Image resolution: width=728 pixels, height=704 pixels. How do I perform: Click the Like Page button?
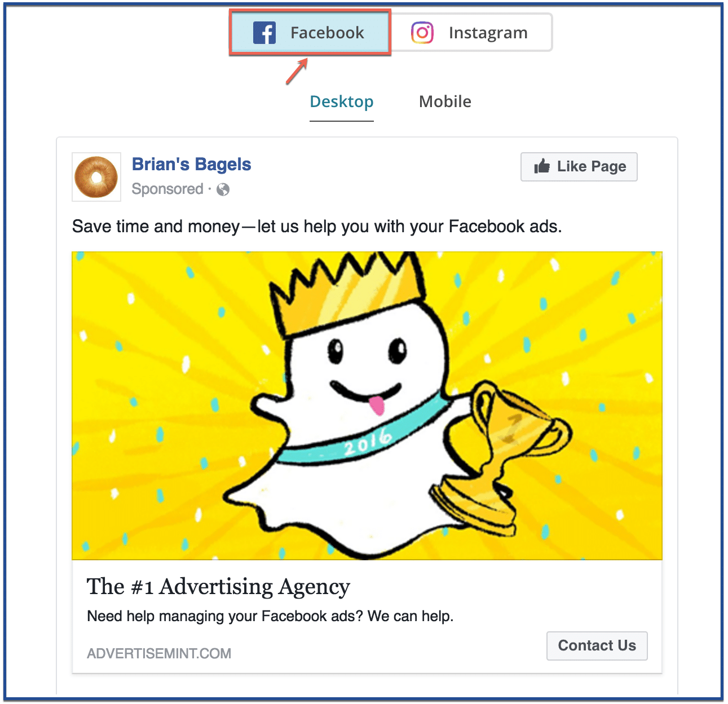tap(579, 166)
